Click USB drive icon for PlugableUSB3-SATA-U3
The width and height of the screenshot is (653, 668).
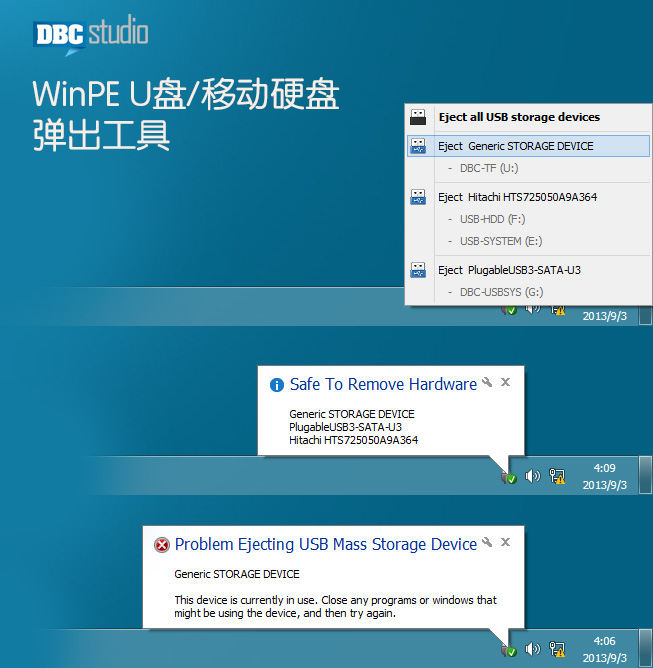click(418, 270)
